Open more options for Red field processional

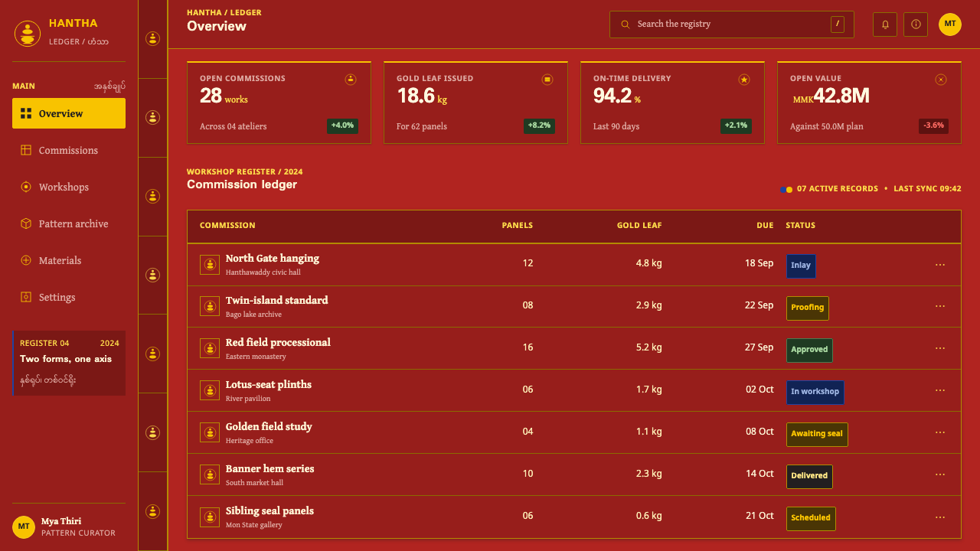point(940,348)
